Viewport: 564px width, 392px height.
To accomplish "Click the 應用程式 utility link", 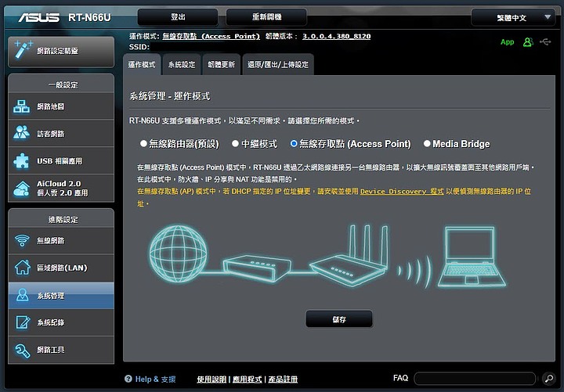I will pyautogui.click(x=247, y=379).
